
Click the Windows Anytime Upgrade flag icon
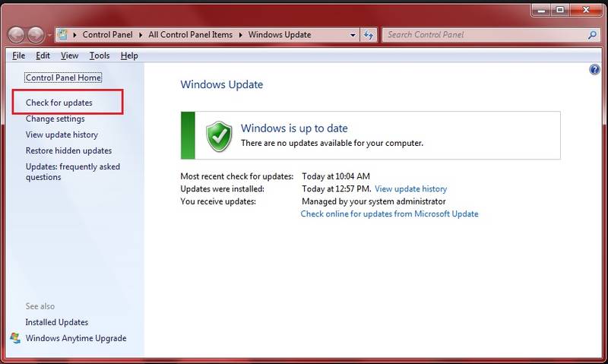click(15, 338)
